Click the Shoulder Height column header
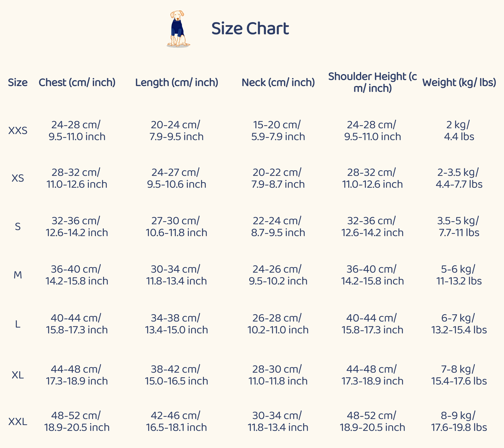504x448 pixels. click(x=372, y=82)
